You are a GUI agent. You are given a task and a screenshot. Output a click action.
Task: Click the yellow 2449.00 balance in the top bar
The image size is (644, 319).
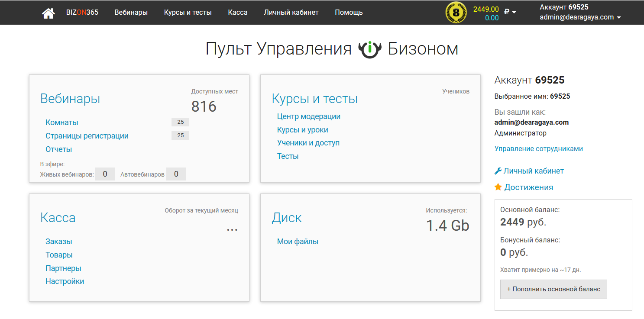click(x=486, y=9)
